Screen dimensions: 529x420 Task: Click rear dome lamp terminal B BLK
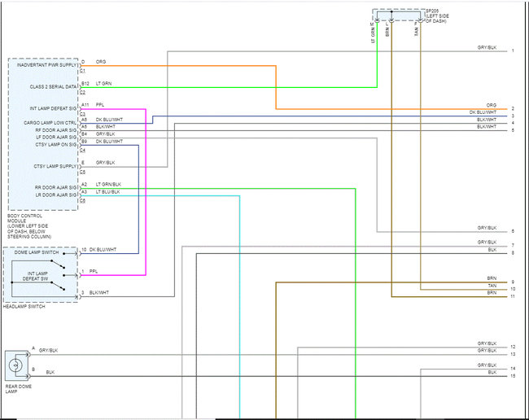50,372
